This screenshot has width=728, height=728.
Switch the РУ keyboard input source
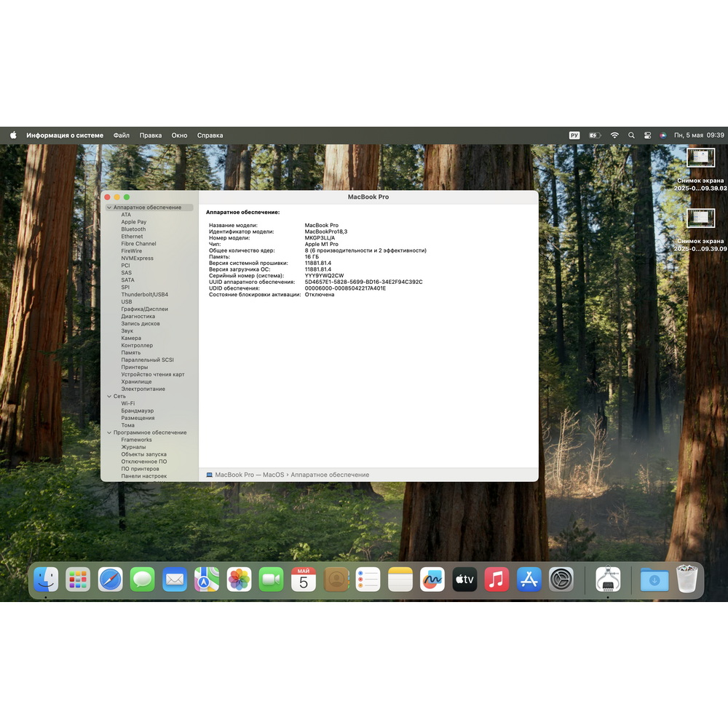pos(574,135)
